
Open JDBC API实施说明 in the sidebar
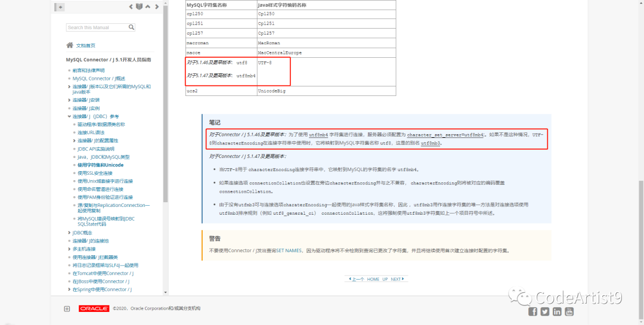95,148
